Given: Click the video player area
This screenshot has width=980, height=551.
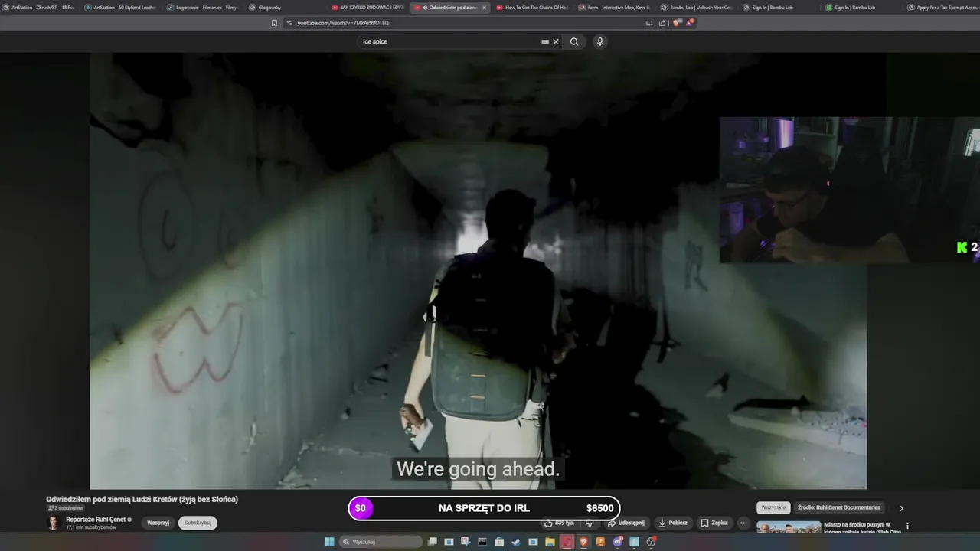Looking at the screenshot, I should point(478,271).
